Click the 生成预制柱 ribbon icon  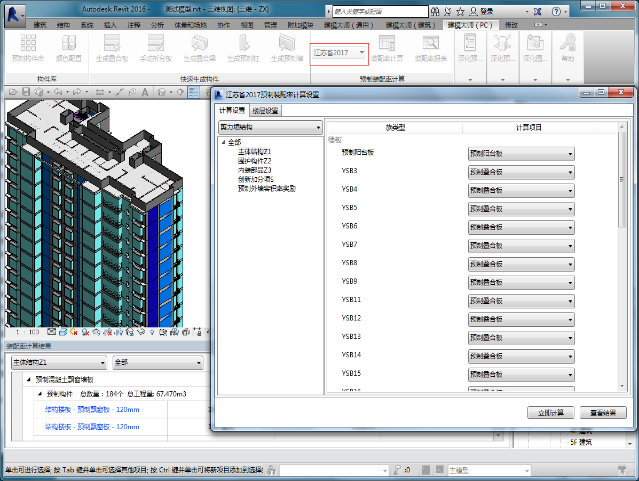(x=241, y=46)
